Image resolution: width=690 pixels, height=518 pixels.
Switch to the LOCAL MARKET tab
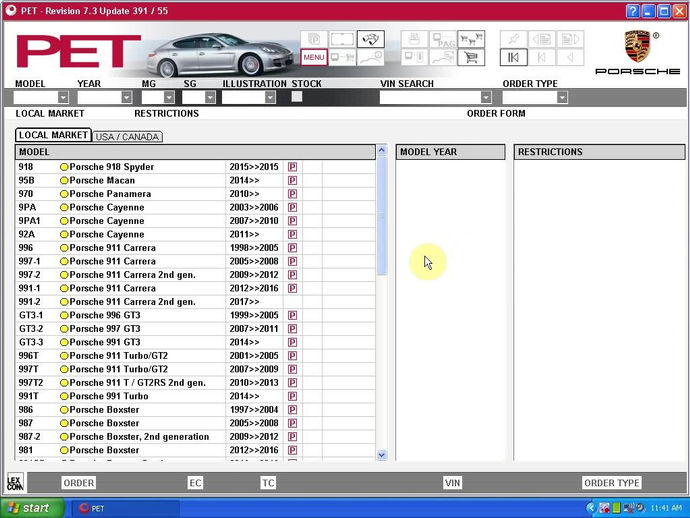click(53, 135)
